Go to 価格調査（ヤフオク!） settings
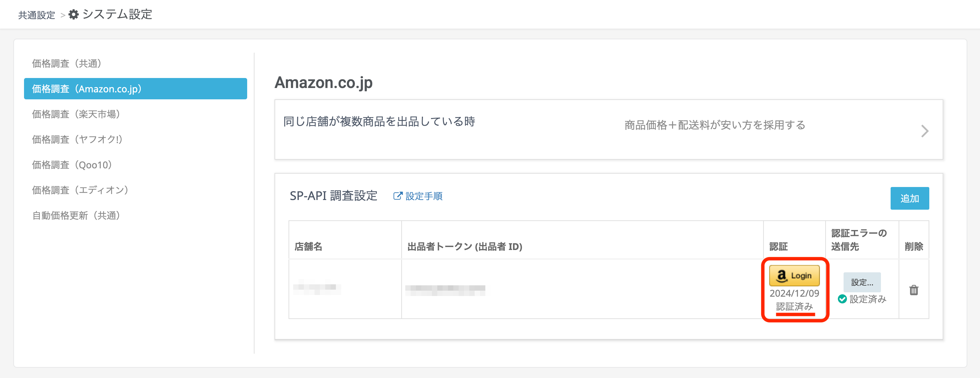The height and width of the screenshot is (378, 980). [77, 140]
